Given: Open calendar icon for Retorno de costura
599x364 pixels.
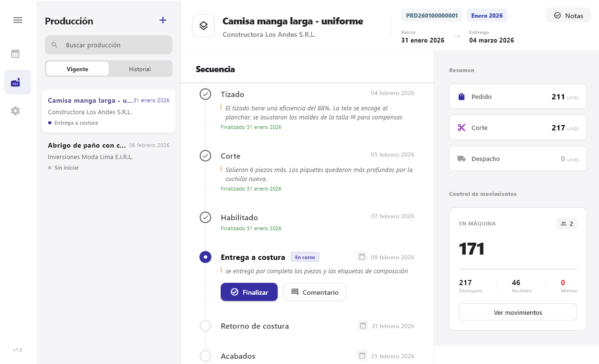Looking at the screenshot, I should point(363,326).
